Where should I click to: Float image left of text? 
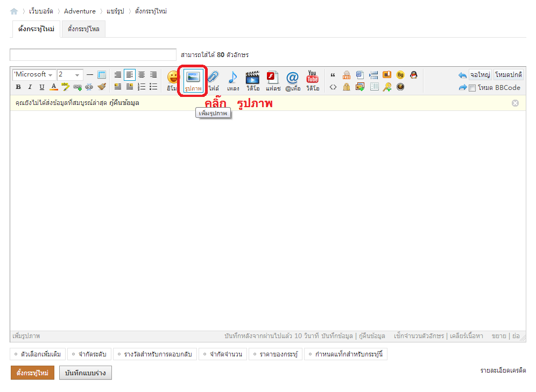point(118,87)
